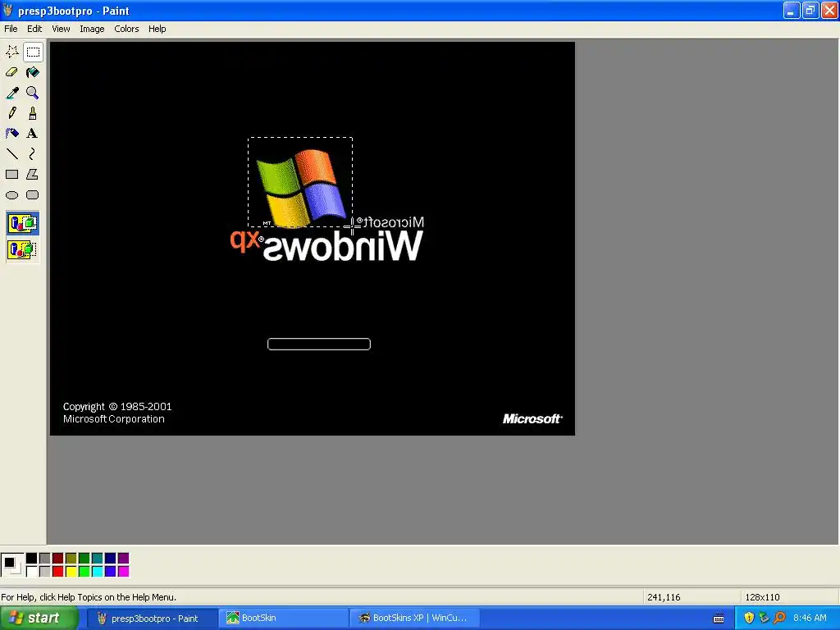Pick the dark gray color swatch
Image resolution: width=840 pixels, height=630 pixels.
click(45, 559)
